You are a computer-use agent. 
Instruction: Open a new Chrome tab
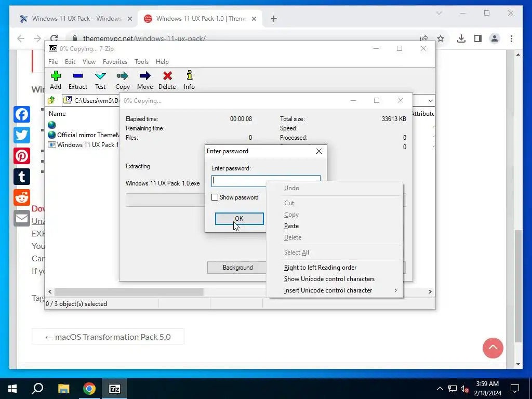click(274, 19)
